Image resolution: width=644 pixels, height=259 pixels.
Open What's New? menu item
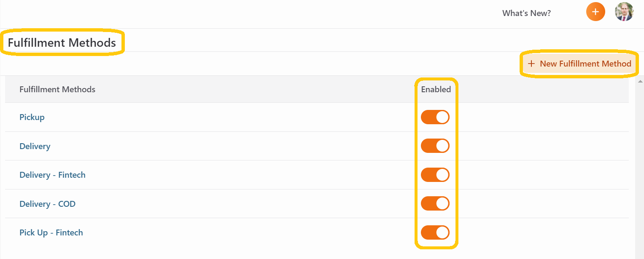pos(526,13)
